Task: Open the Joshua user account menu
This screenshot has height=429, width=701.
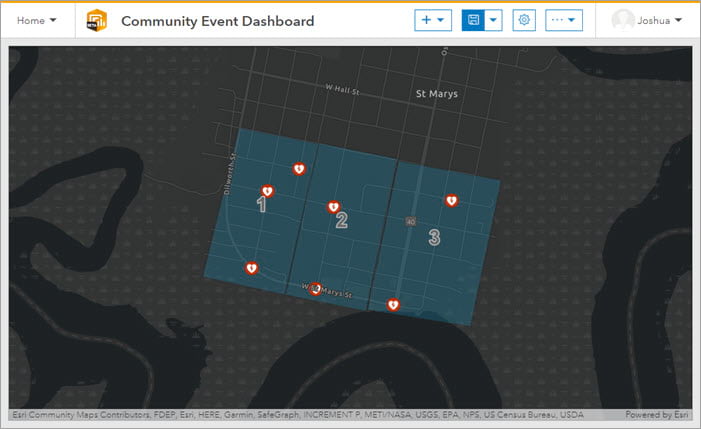Action: (646, 21)
